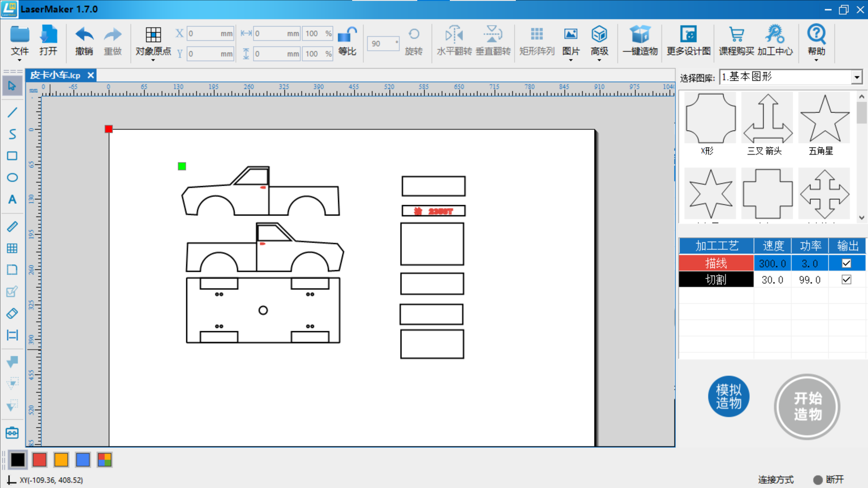The width and height of the screenshot is (868, 488).
Task: Select the black color swatch
Action: point(18,460)
